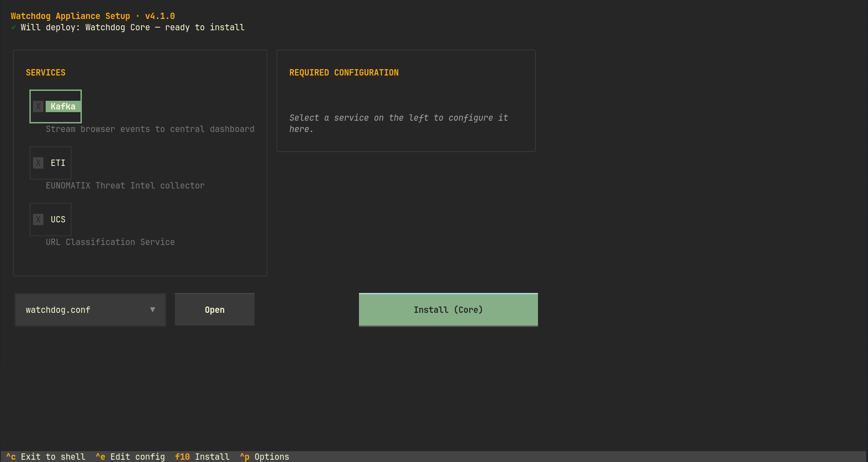Viewport: 868px width, 462px height.
Task: Click the green checkmark before Will deploy
Action: pyautogui.click(x=14, y=27)
